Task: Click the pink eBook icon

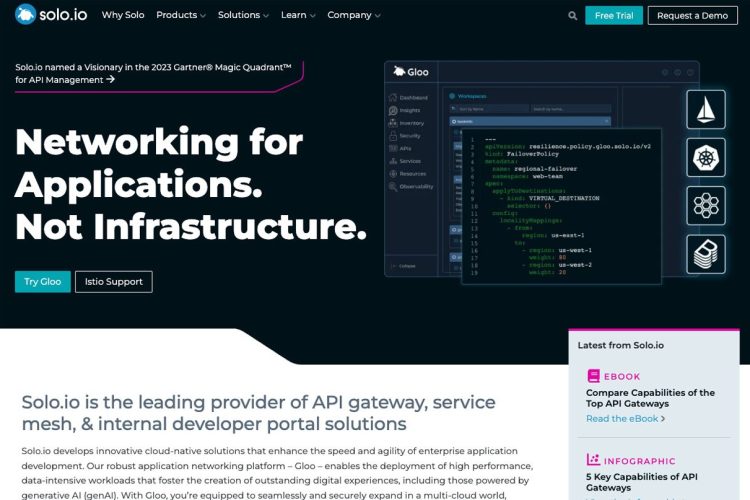Action: point(593,376)
